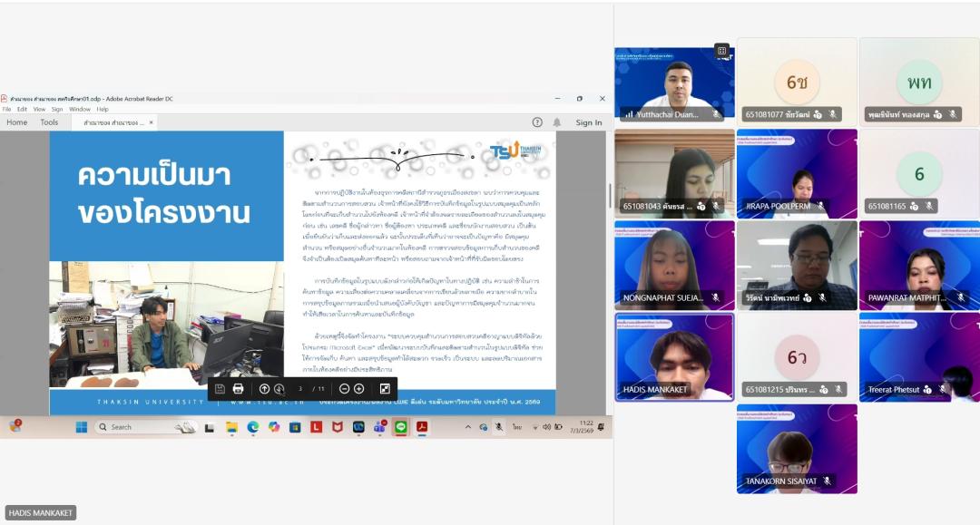Click layout icon on Yutthachai's video tile
Image resolution: width=980 pixels, height=525 pixels.
(x=721, y=51)
